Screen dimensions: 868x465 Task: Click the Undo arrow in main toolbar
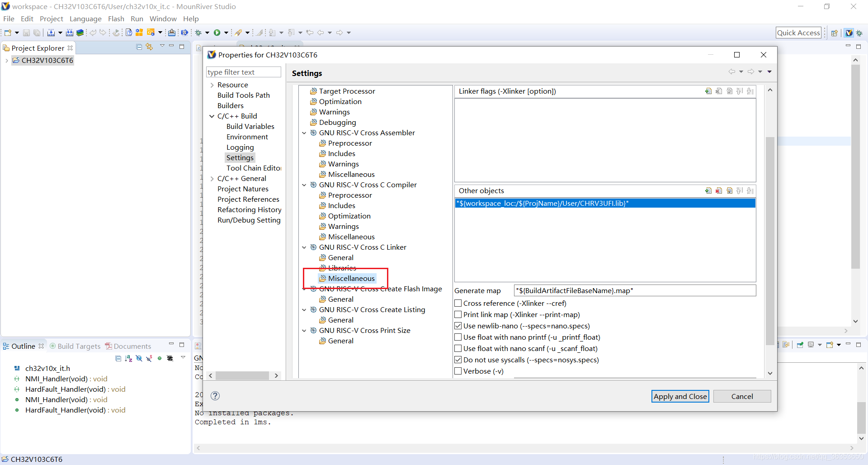tap(93, 33)
